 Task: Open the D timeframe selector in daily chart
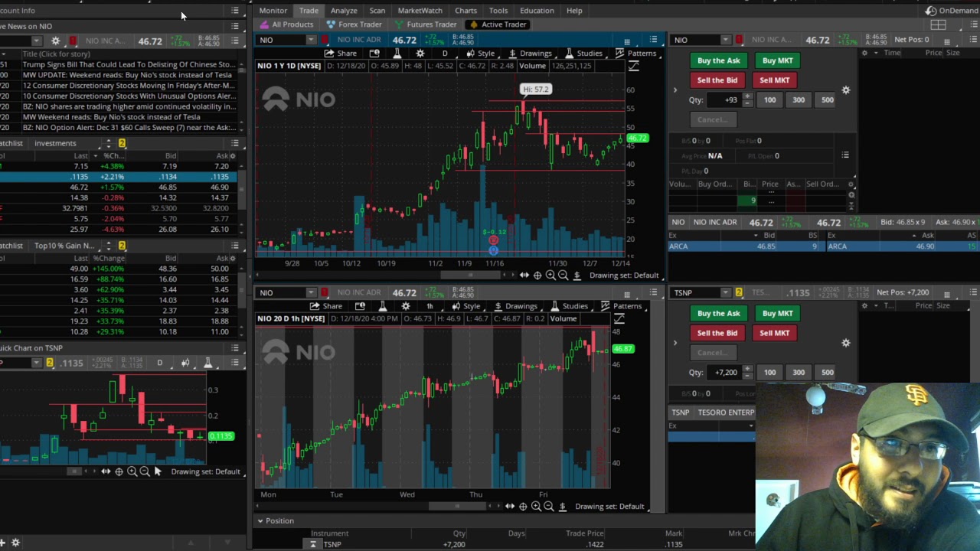(445, 54)
